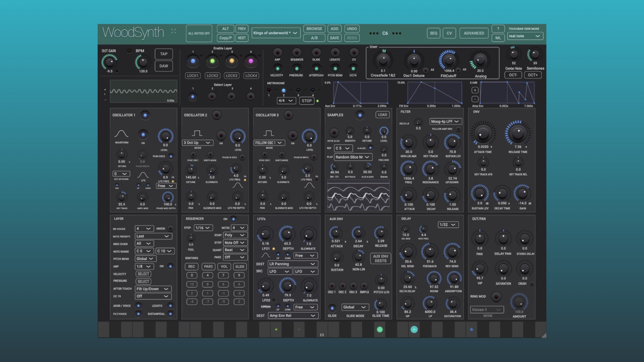The width and height of the screenshot is (644, 362).
Task: Enable layer 2 green LED
Action: click(212, 61)
